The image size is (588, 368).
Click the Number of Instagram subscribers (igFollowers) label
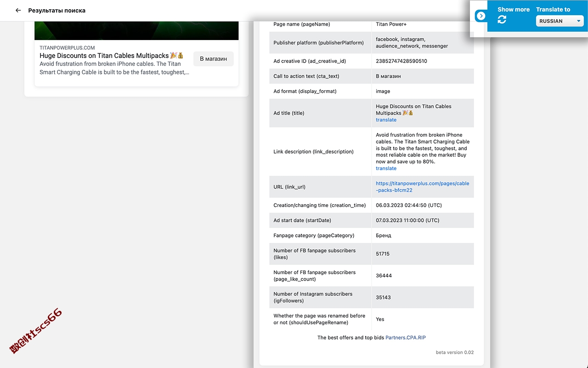pos(313,297)
